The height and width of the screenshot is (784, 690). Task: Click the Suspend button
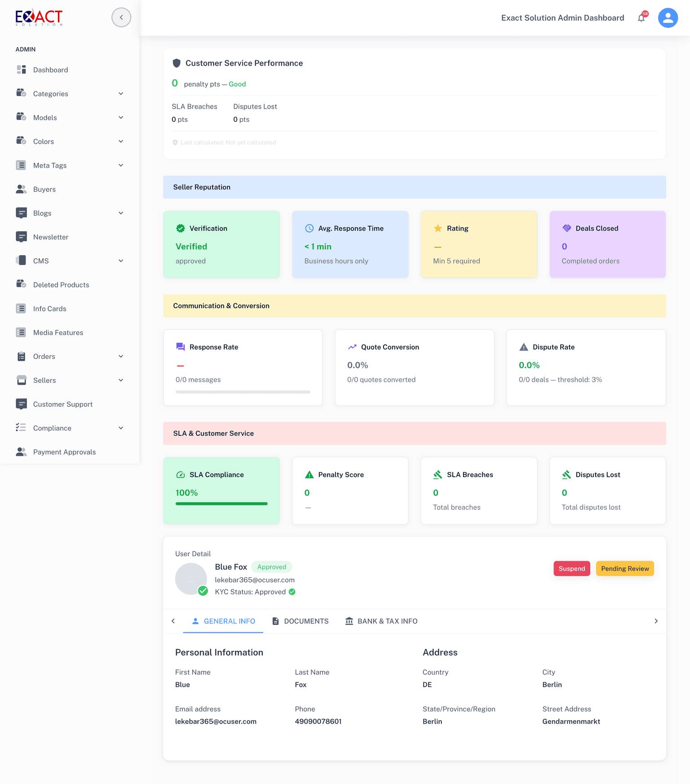571,568
